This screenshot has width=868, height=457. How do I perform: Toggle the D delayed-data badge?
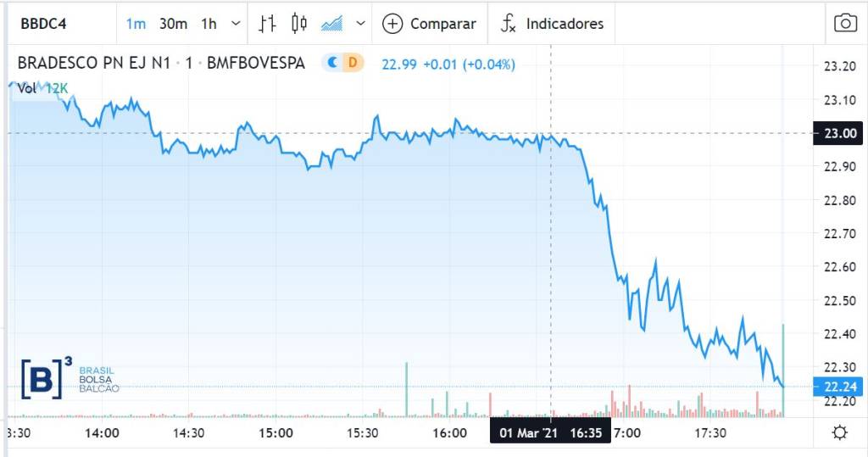[x=353, y=63]
